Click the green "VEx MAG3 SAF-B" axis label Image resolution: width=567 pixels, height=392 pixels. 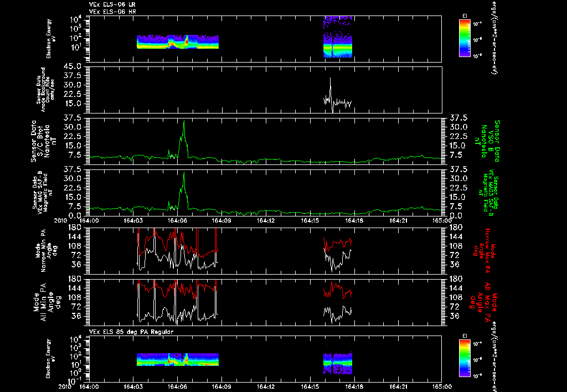488,192
